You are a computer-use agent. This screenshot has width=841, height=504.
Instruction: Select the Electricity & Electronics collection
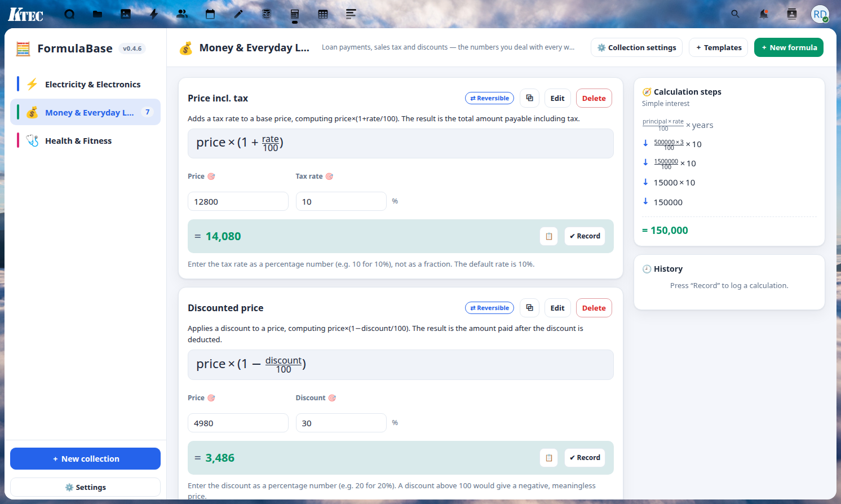[x=85, y=85]
